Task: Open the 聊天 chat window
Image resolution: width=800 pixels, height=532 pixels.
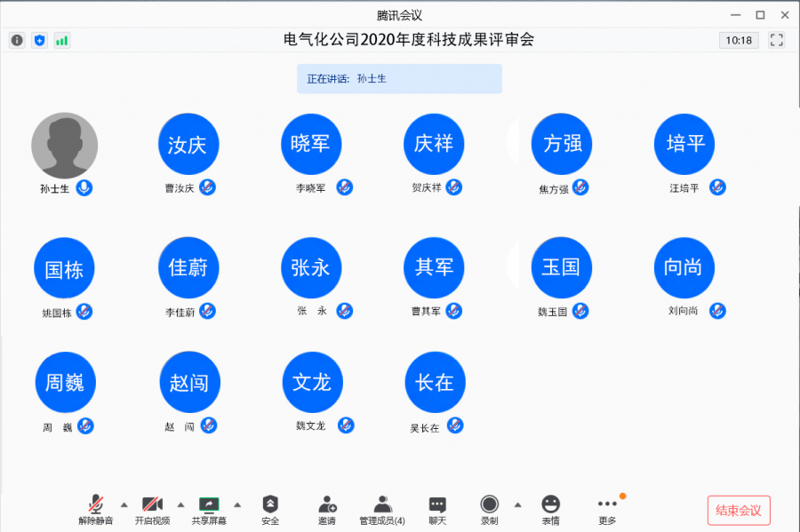Action: tap(437, 510)
